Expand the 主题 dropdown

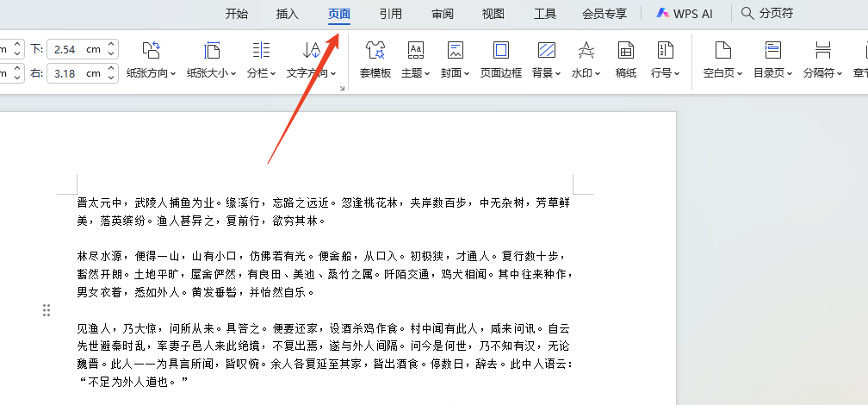(427, 73)
